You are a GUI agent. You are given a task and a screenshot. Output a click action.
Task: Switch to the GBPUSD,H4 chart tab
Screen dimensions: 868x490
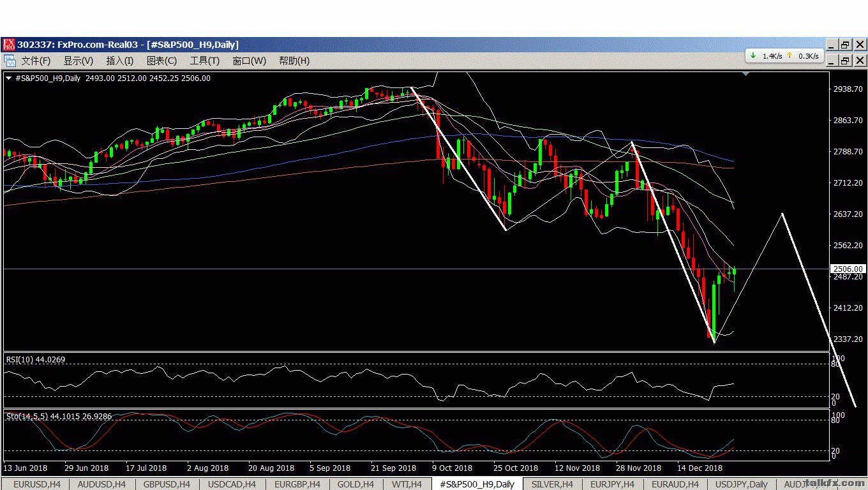point(167,484)
